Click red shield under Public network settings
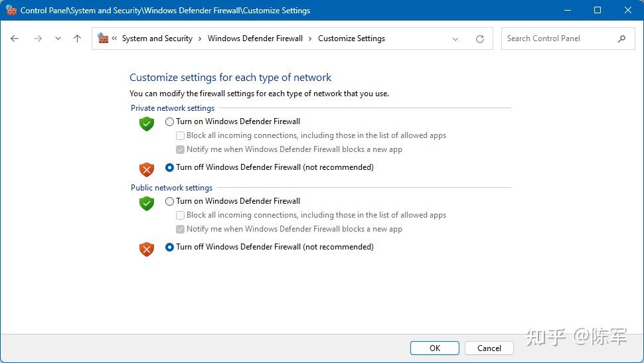644x363 pixels. [147, 249]
